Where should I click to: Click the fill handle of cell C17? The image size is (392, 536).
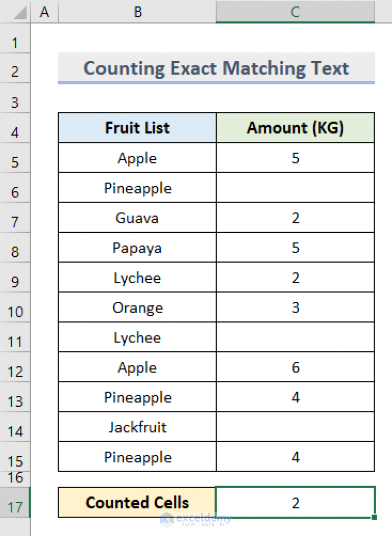pos(375,517)
